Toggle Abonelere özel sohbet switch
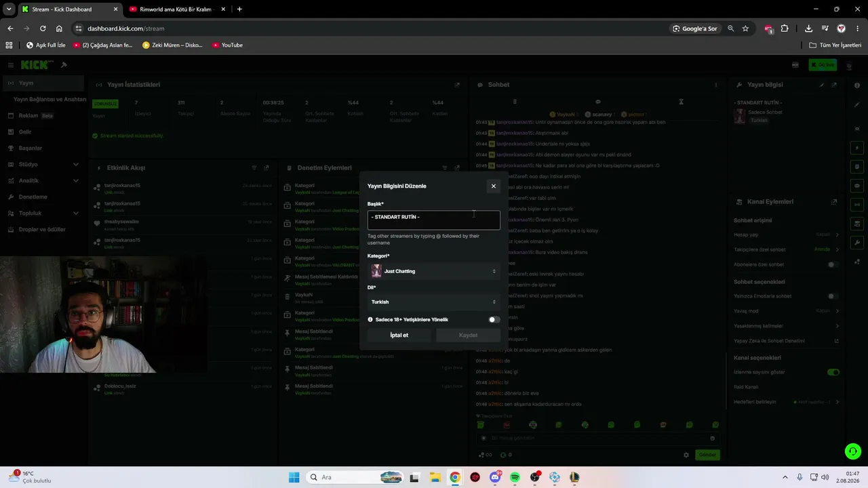868x488 pixels. pos(832,264)
